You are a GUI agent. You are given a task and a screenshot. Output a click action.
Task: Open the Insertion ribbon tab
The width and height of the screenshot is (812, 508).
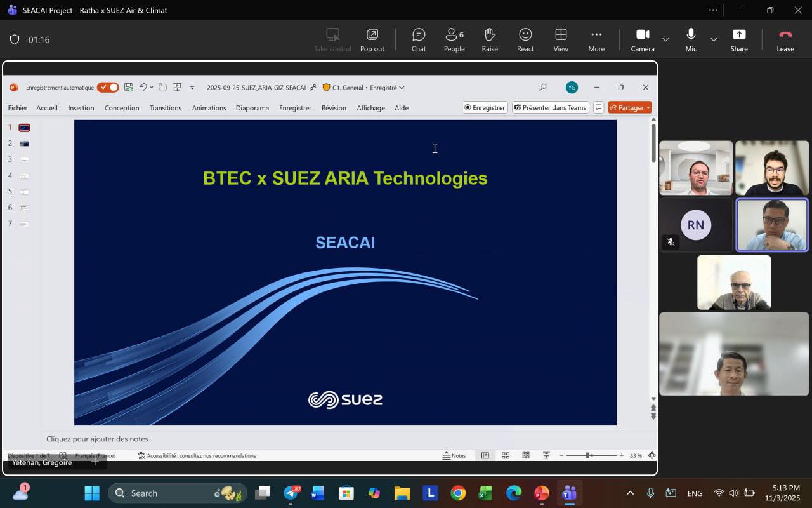pos(81,108)
